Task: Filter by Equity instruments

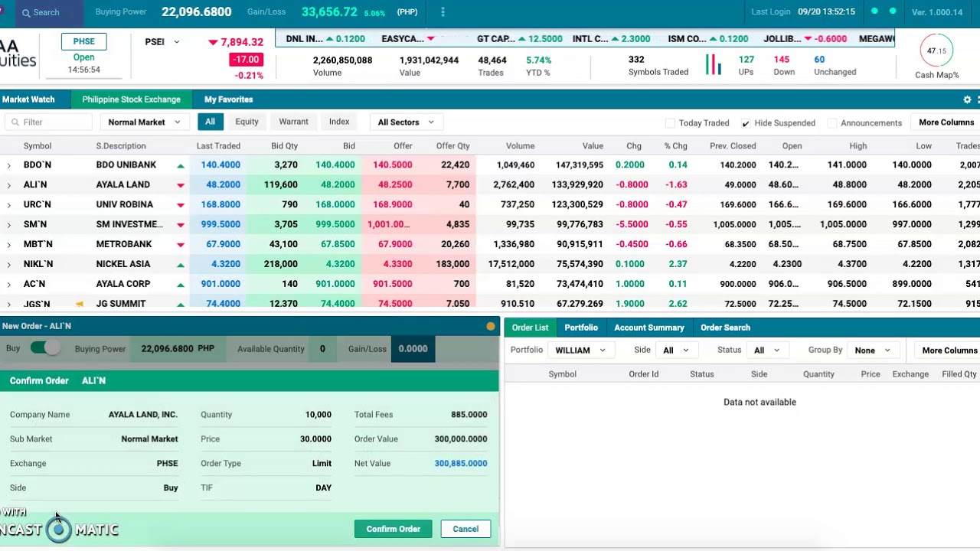Action: pyautogui.click(x=247, y=122)
